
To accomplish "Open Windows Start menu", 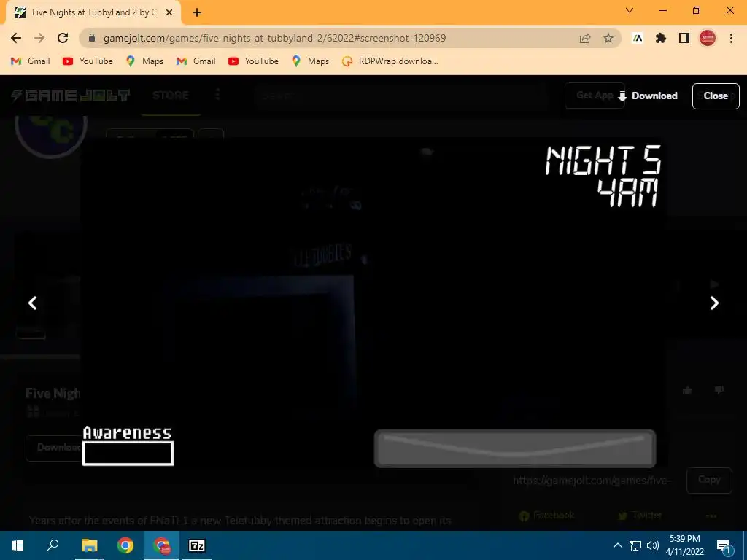I will pos(18,545).
